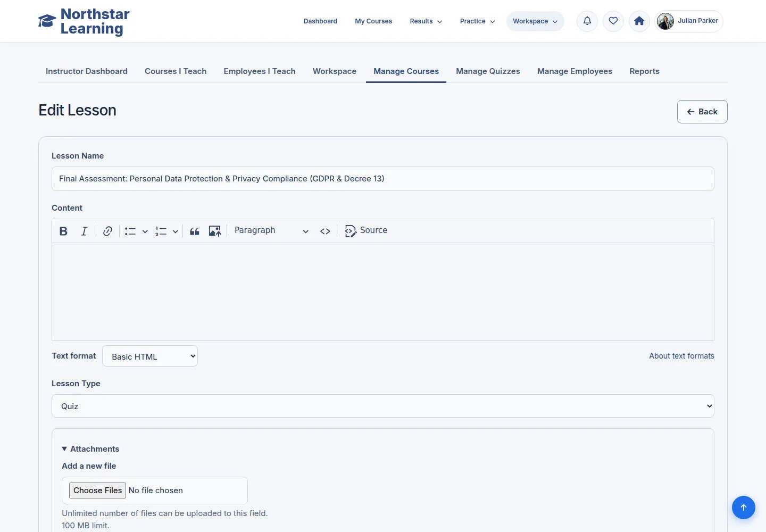Open the notifications bell

coord(587,21)
